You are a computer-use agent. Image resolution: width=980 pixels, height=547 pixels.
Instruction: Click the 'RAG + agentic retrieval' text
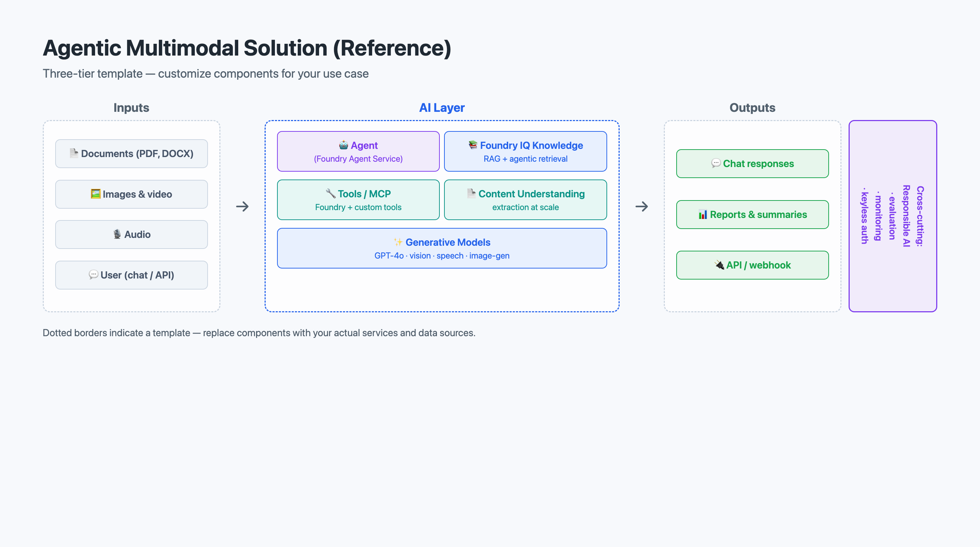pos(525,158)
